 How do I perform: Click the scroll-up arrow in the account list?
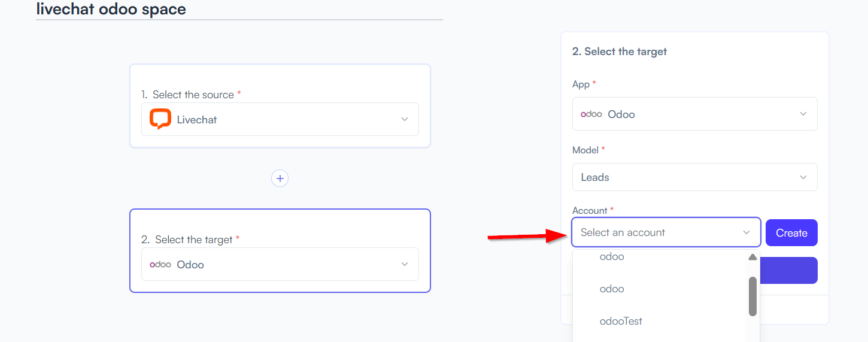(x=752, y=258)
